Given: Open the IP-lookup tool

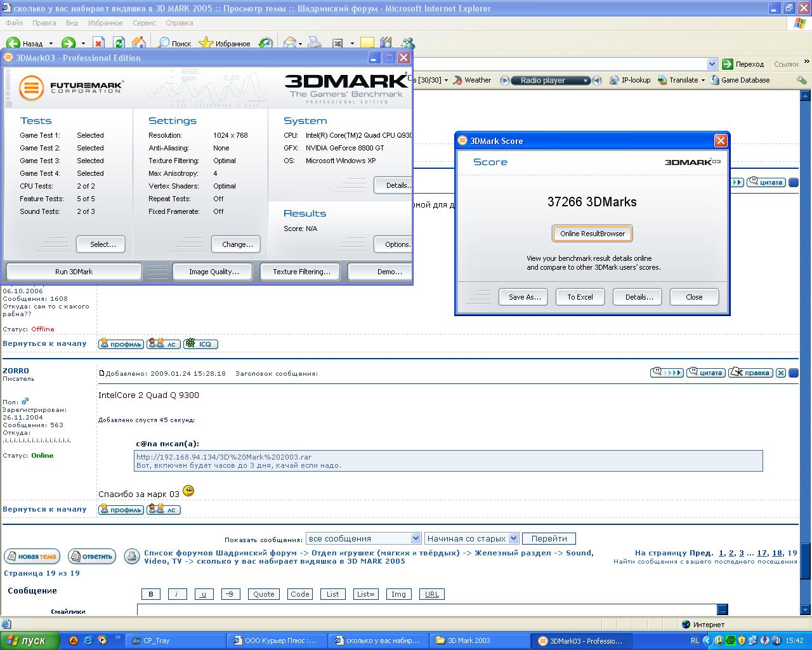Looking at the screenshot, I should (630, 80).
